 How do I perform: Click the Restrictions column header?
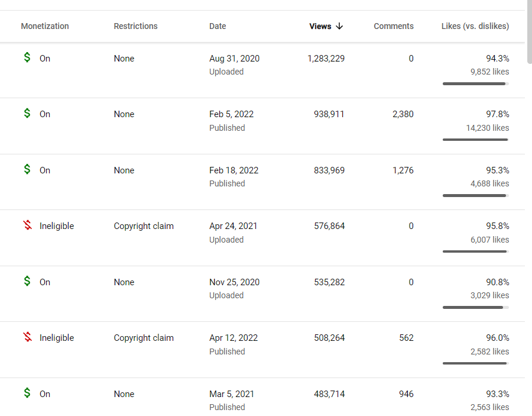pyautogui.click(x=135, y=26)
